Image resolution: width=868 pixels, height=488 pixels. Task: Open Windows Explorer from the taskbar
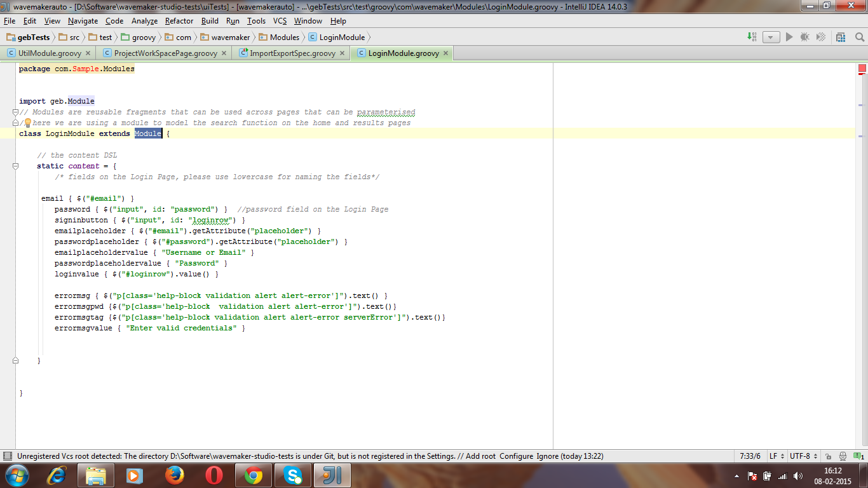pyautogui.click(x=96, y=475)
